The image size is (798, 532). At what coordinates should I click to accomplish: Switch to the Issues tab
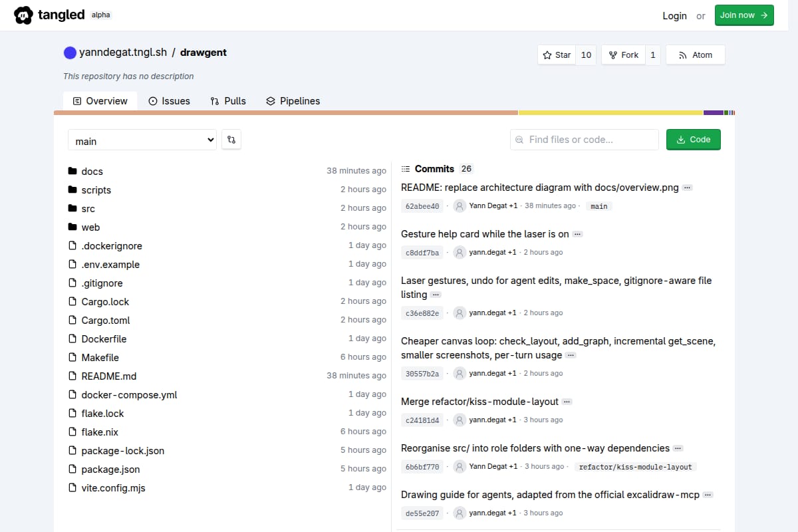pos(169,101)
